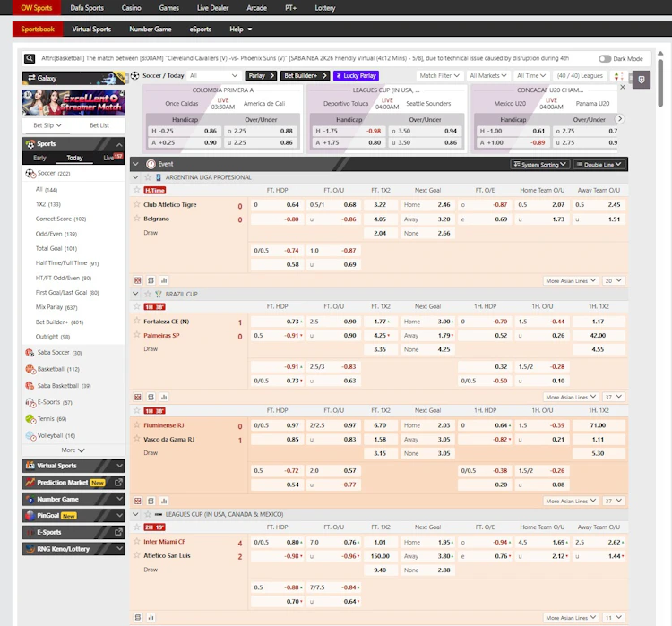This screenshot has height=626, width=672.
Task: Open Live Dealer in top navigation
Action: coord(212,8)
